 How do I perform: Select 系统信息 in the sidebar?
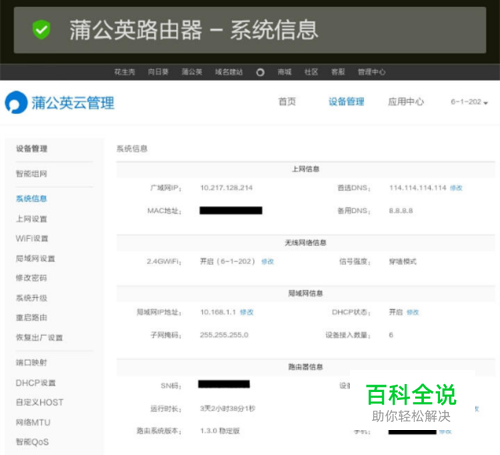pos(32,199)
